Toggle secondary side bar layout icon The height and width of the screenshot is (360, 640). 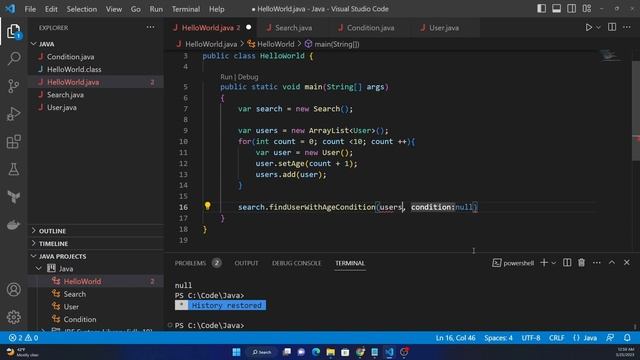571,9
